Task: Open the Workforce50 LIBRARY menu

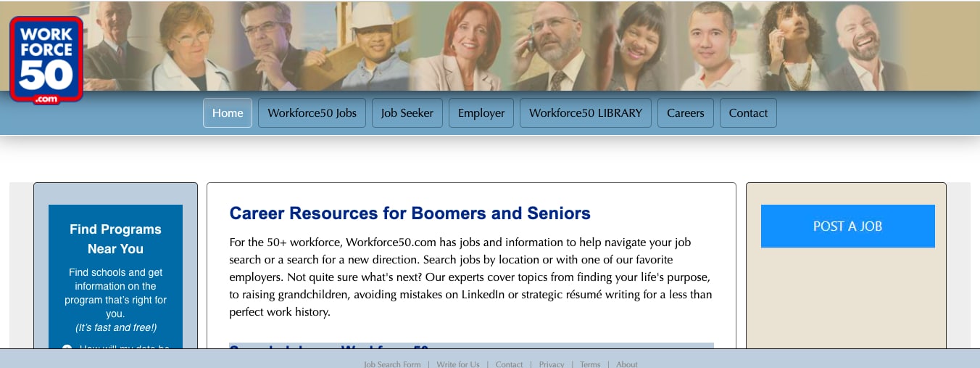Action: [x=586, y=113]
